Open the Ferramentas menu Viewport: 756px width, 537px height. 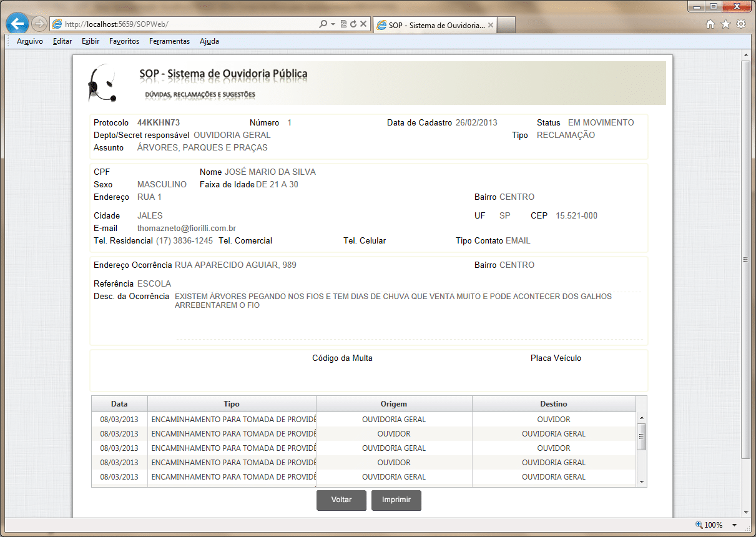[169, 41]
